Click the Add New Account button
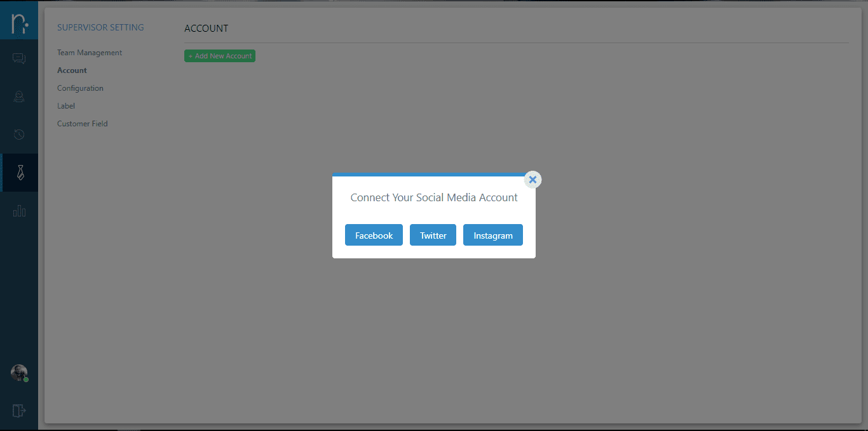Screen dimensions: 868x431 [x=220, y=56]
